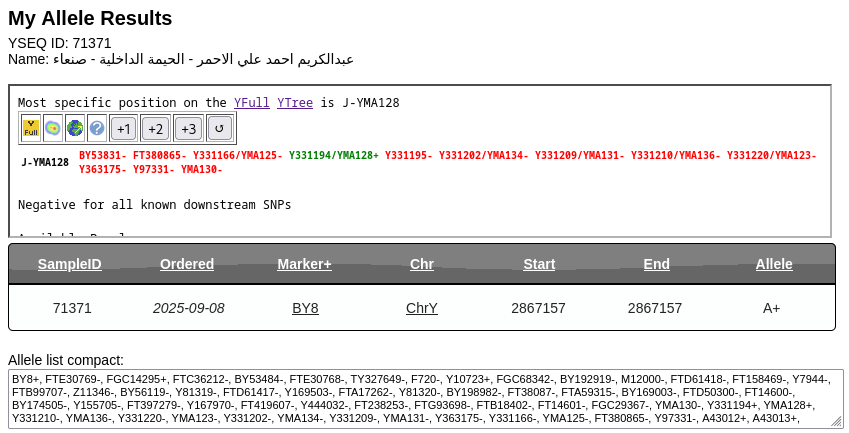The image size is (849, 433).
Task: Click the red Y331209/YMA131- SNP
Action: (579, 155)
